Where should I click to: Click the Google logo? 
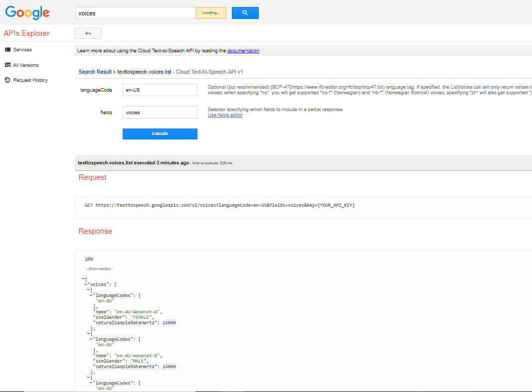(27, 12)
